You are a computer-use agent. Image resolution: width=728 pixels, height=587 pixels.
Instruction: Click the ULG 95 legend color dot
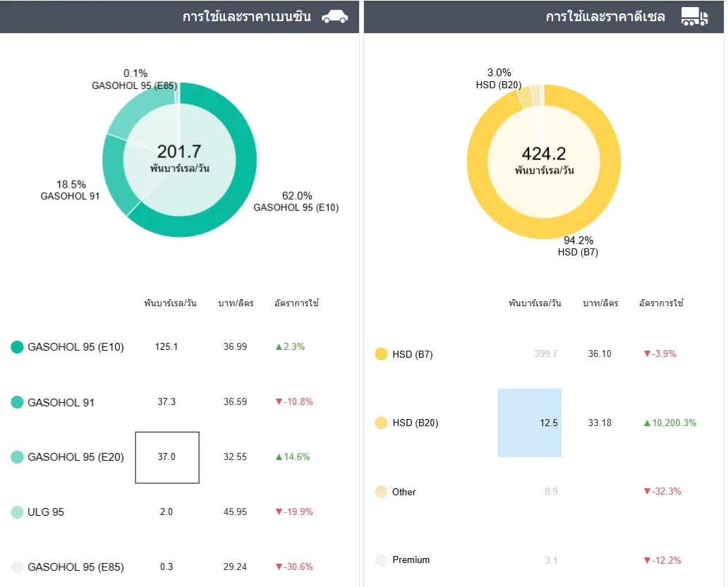click(17, 512)
